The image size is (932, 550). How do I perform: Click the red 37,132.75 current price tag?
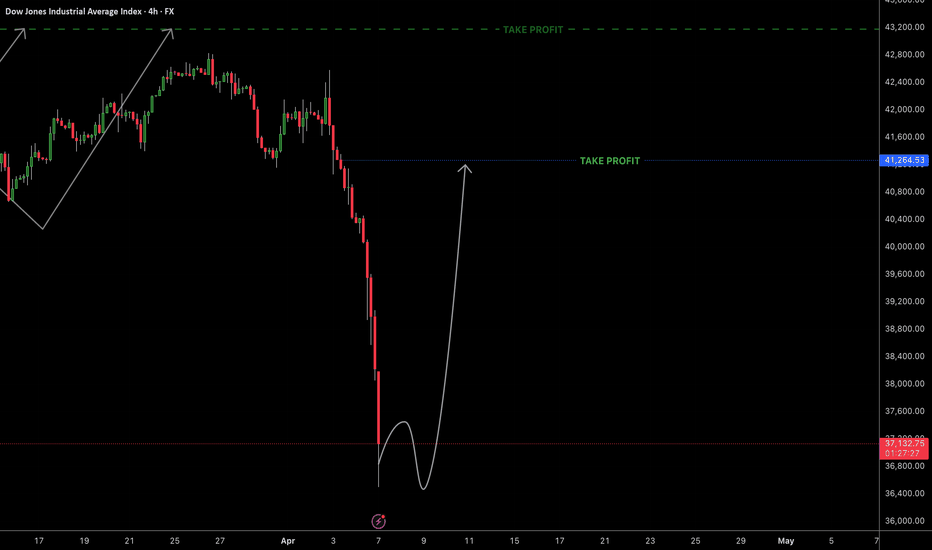point(903,448)
